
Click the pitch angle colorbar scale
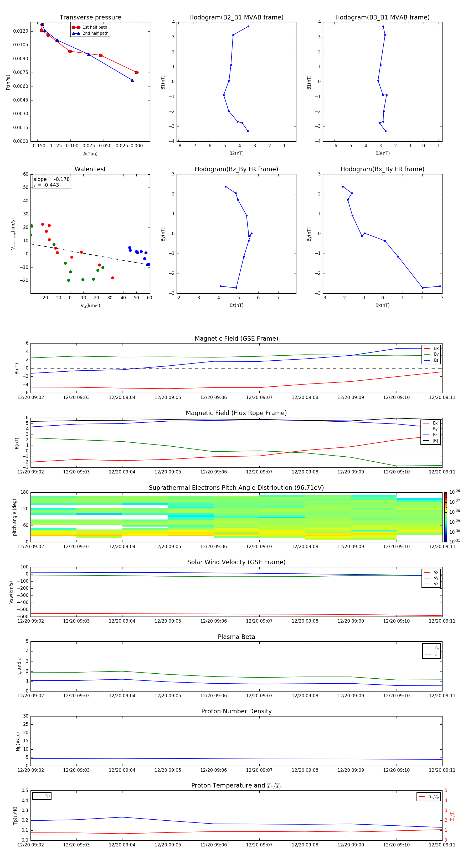(446, 517)
